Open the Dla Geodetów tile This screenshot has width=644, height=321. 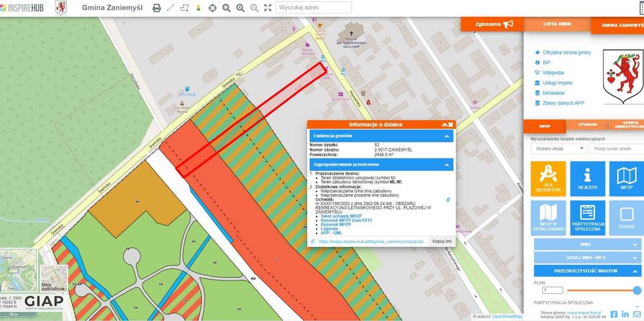(548, 179)
